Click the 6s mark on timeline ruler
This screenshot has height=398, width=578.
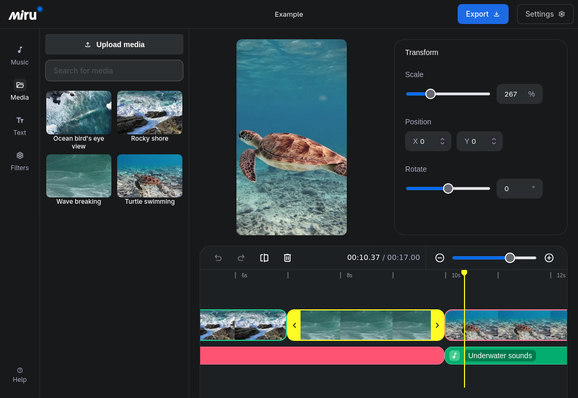coord(244,275)
